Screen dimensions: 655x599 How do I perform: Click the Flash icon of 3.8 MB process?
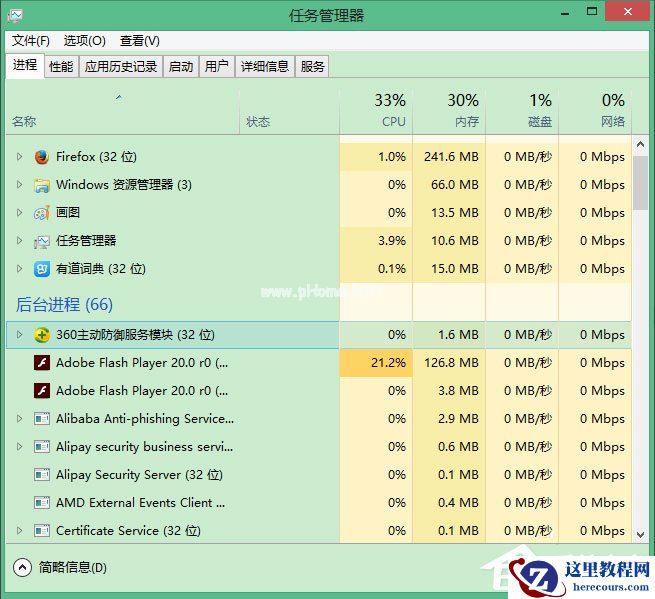[x=42, y=391]
